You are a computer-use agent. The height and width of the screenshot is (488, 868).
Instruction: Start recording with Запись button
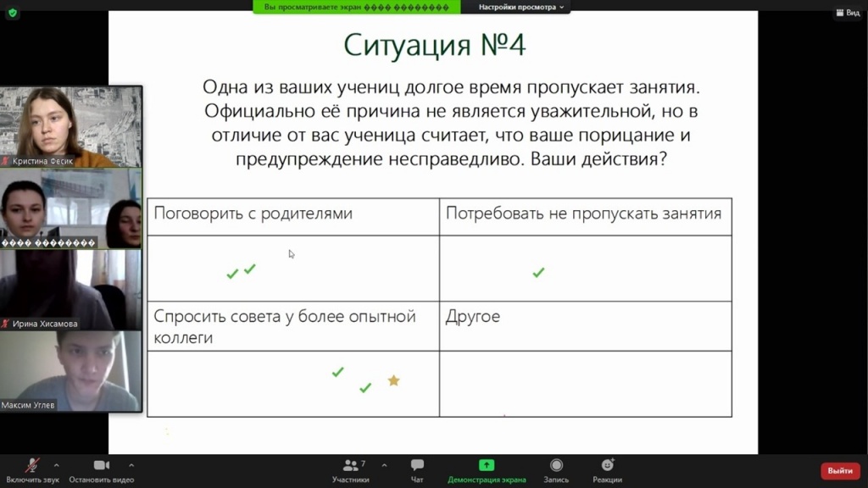pyautogui.click(x=556, y=469)
